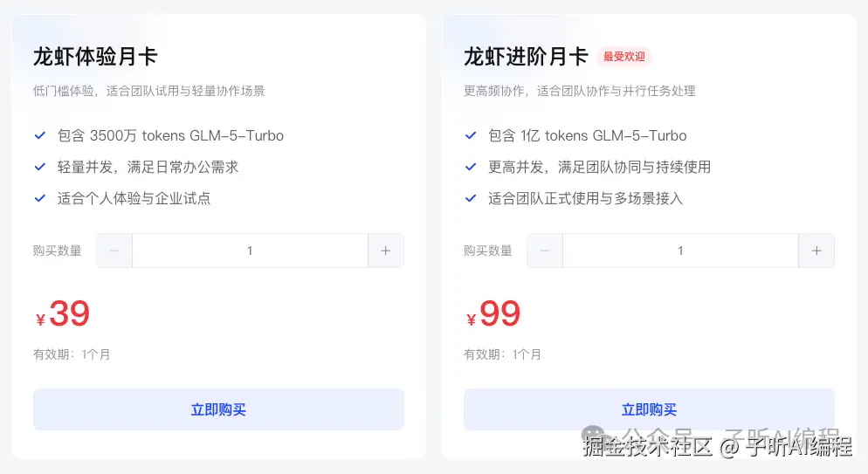
Task: Click the checkmark beside 适合个人体验与企业试点
Action: [39, 198]
